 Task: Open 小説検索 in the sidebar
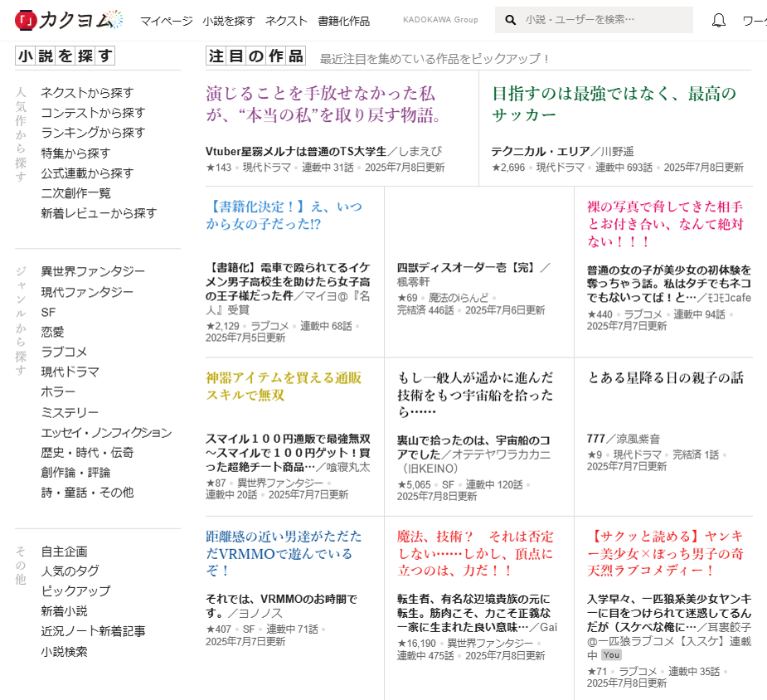(x=64, y=651)
